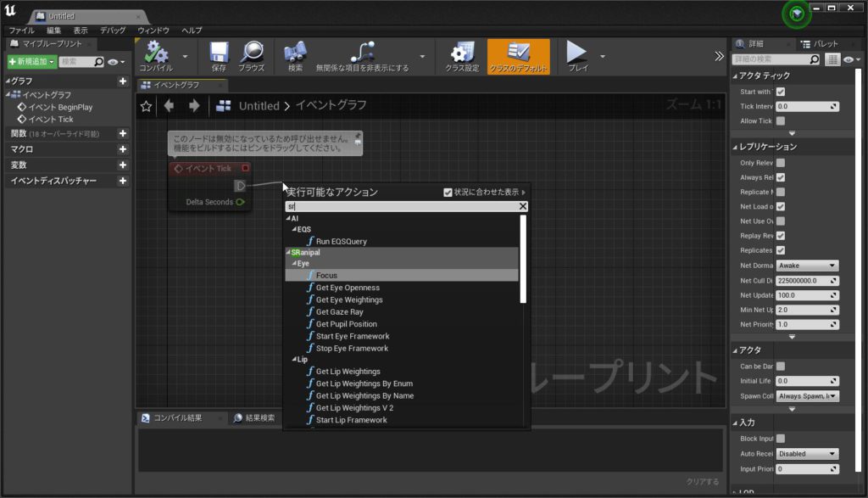This screenshot has width=868, height=498.
Task: Click the Unreal Engine logo
Action: click(x=10, y=9)
